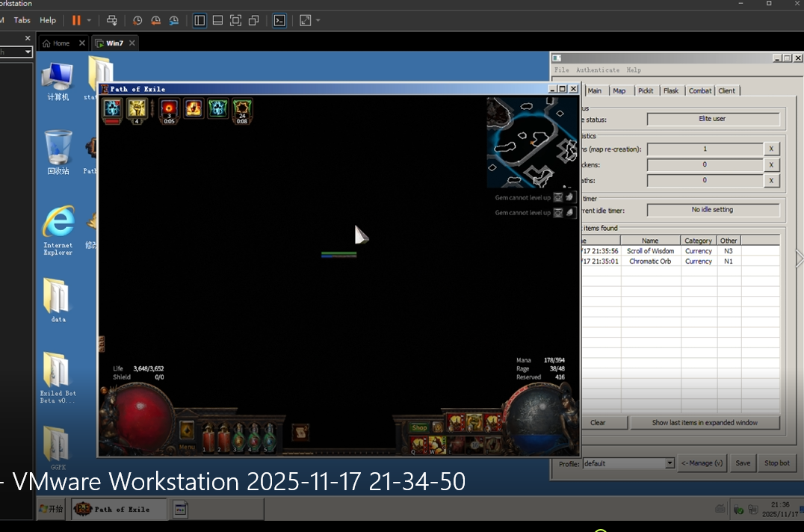The width and height of the screenshot is (804, 532).
Task: Open the VMware console view icon
Action: pos(279,20)
